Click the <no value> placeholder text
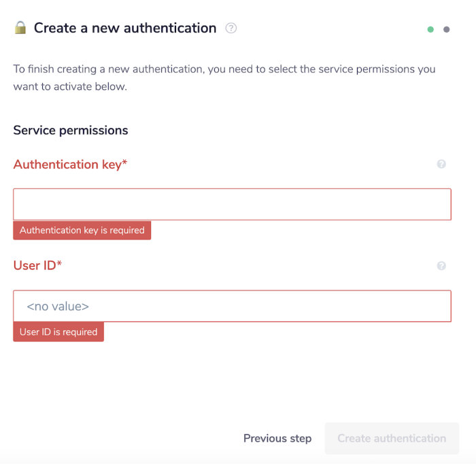Image resolution: width=476 pixels, height=464 pixels. click(x=58, y=306)
